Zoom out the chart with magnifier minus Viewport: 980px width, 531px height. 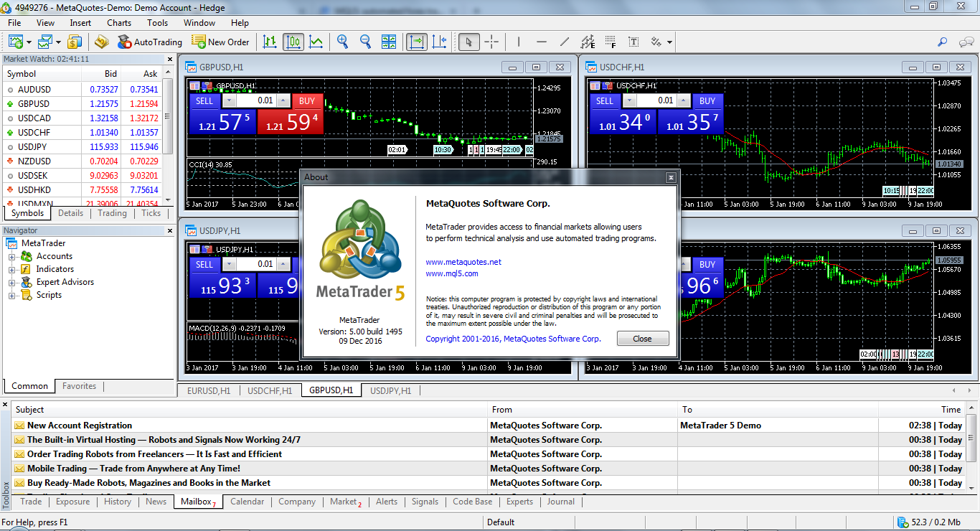[x=365, y=42]
